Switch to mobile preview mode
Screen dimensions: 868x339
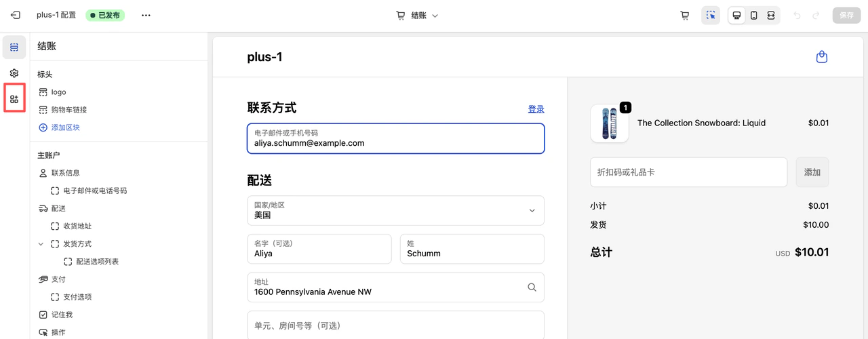pyautogui.click(x=754, y=15)
